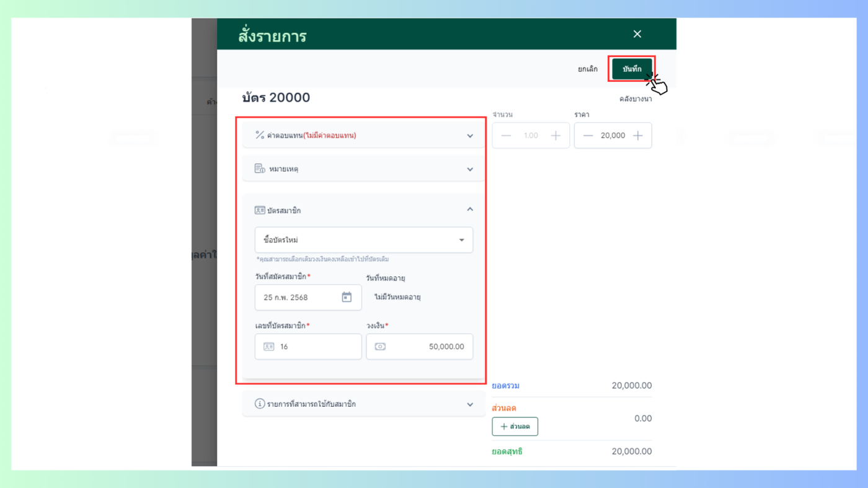The height and width of the screenshot is (488, 868).
Task: Click the ยอดรวม label
Action: (506, 386)
